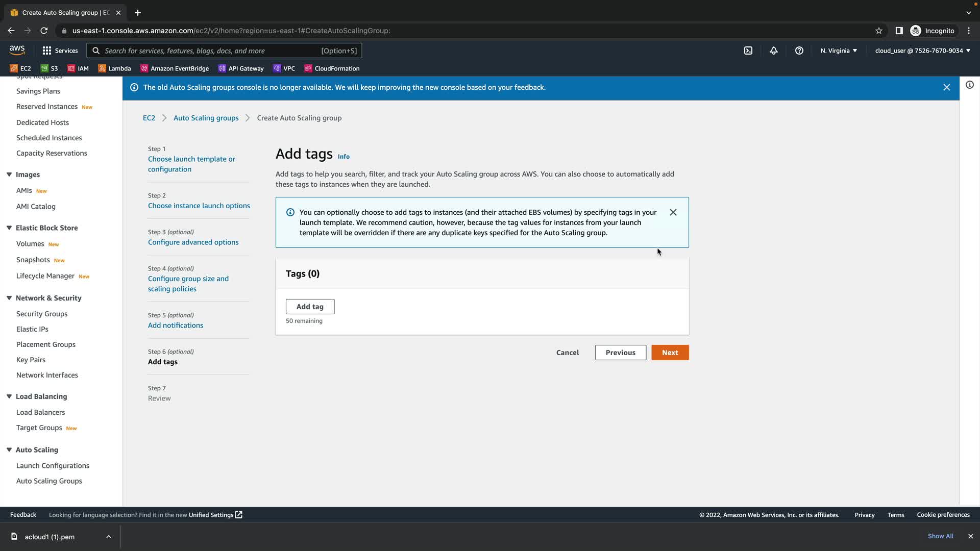Go to Step 2 Choose instance launch options
980x551 pixels.
click(x=199, y=206)
